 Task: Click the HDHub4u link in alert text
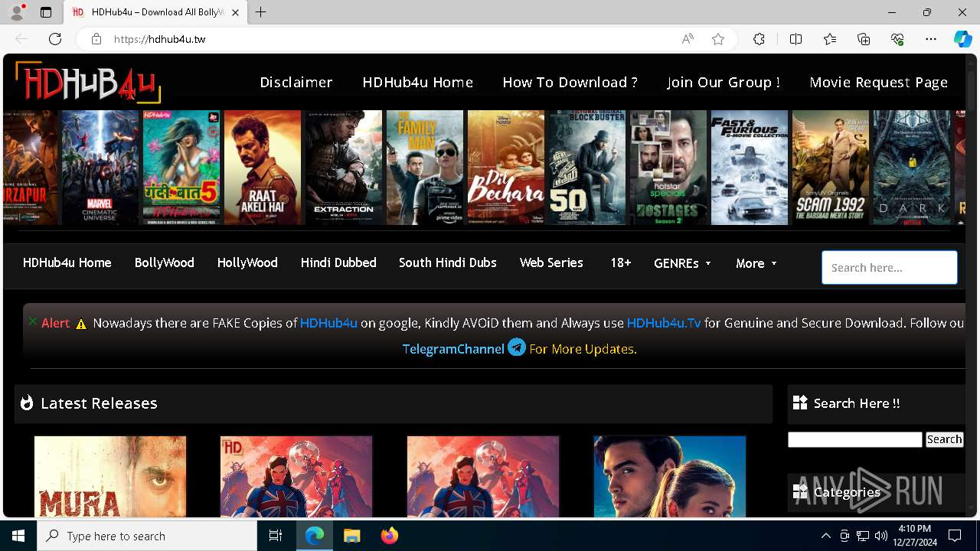pos(328,323)
